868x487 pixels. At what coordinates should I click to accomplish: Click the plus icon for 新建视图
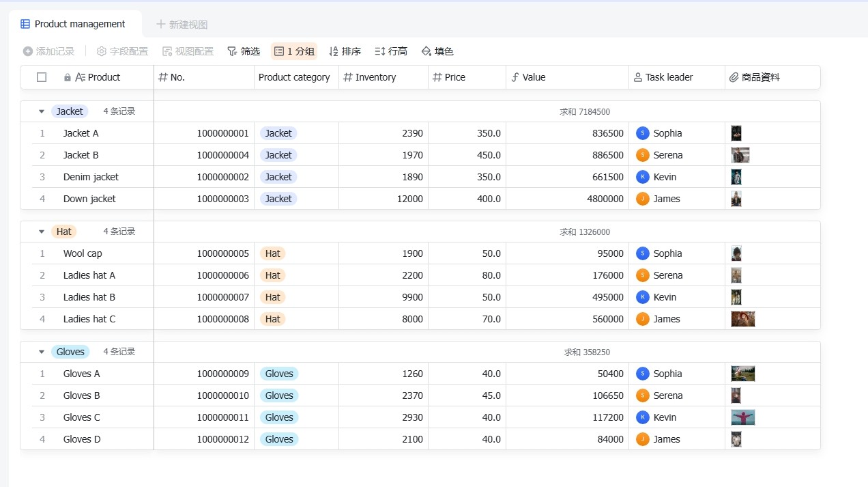(x=161, y=25)
